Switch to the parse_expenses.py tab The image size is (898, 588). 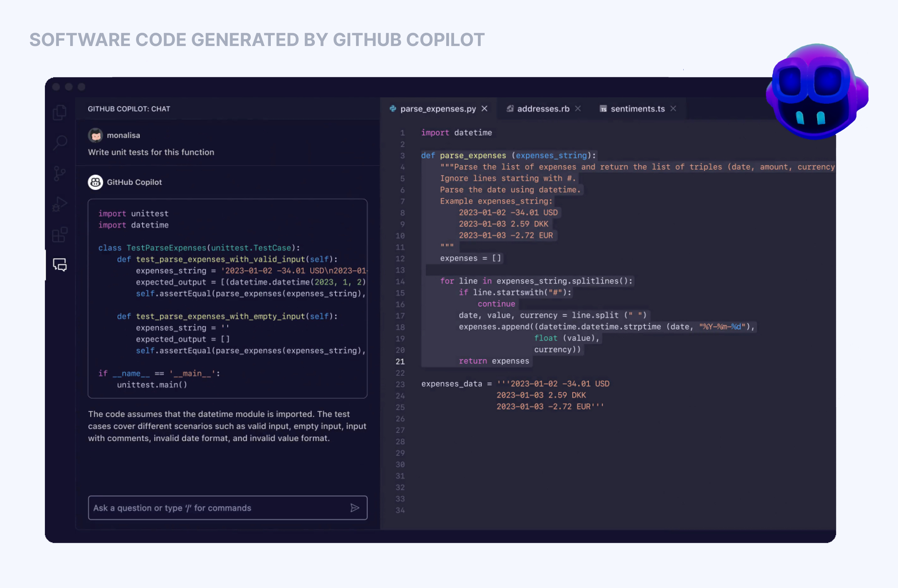(438, 109)
